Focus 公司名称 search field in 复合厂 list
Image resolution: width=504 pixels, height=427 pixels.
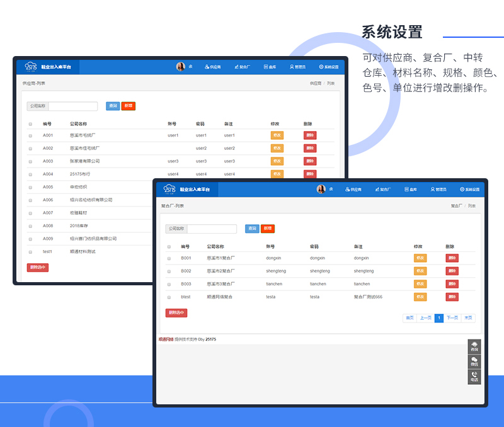point(212,229)
